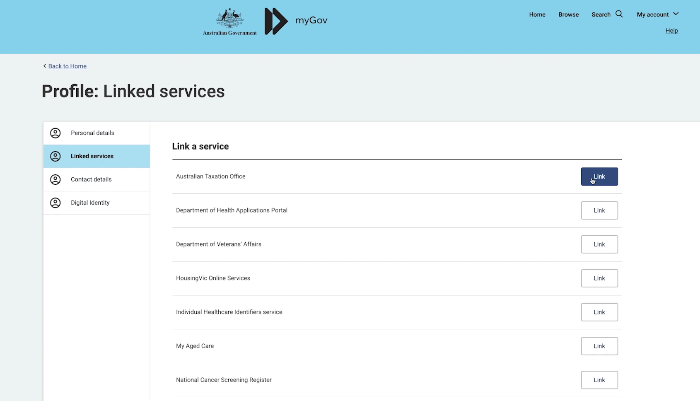Select the Linked services section
Screen dimensions: 700x401
(96, 156)
